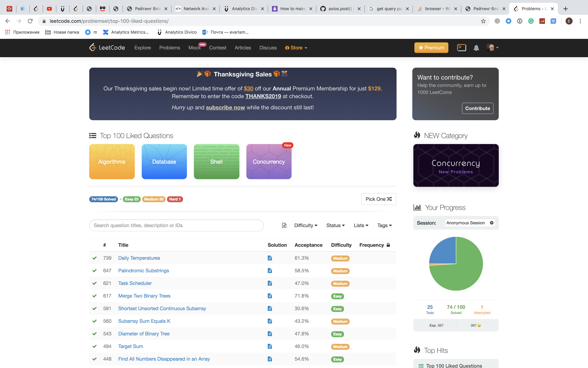
Task: Open the Task Scheduler problem
Action: coord(135,283)
